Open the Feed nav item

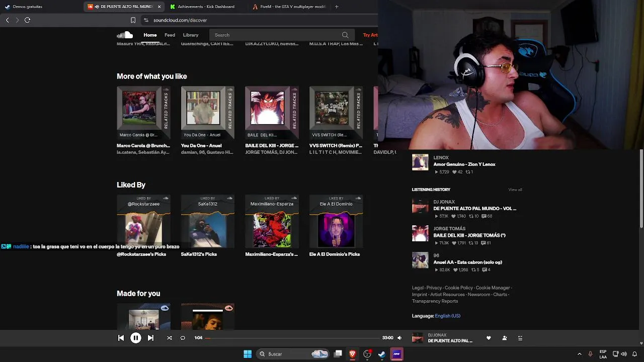click(x=170, y=35)
